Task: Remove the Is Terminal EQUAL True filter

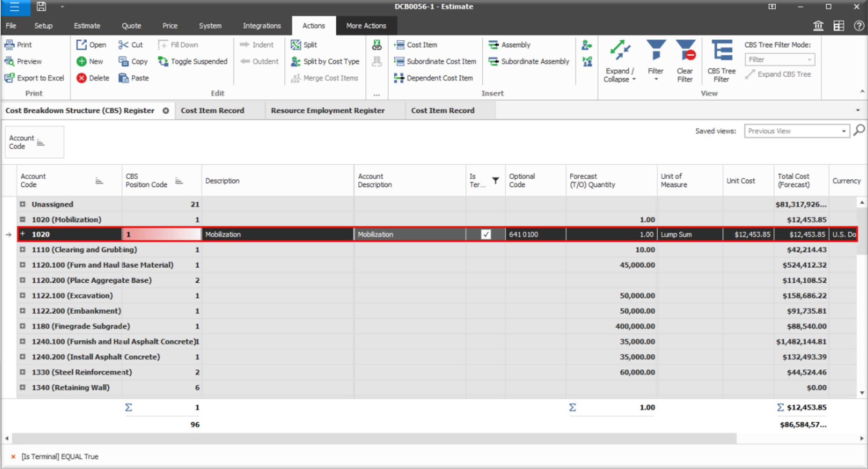Action: click(x=13, y=457)
